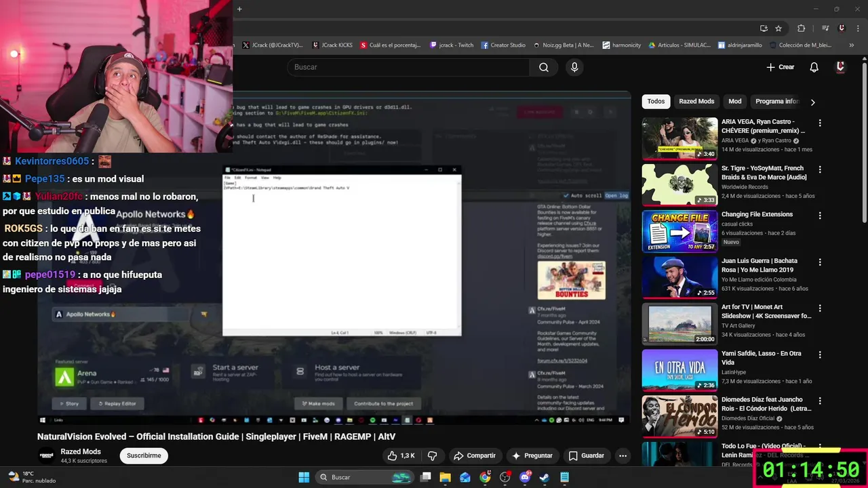Open harmonicity bookmark
The image size is (868, 488).
tap(622, 45)
